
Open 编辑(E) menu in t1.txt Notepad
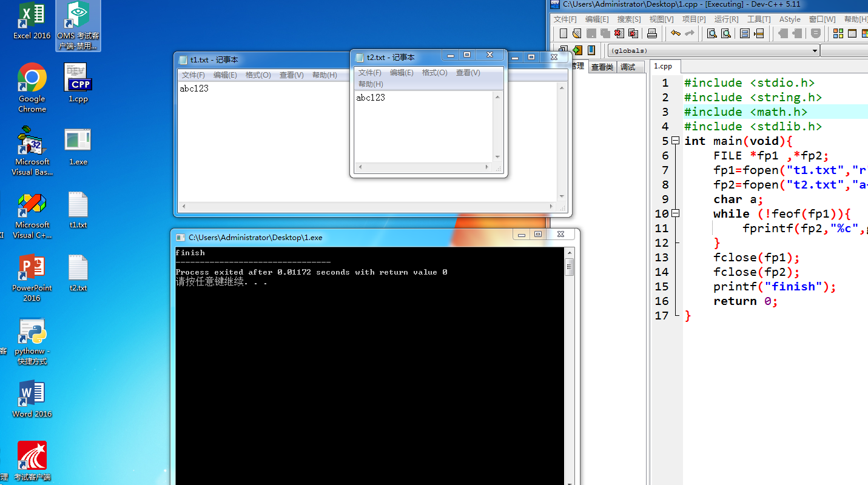225,75
